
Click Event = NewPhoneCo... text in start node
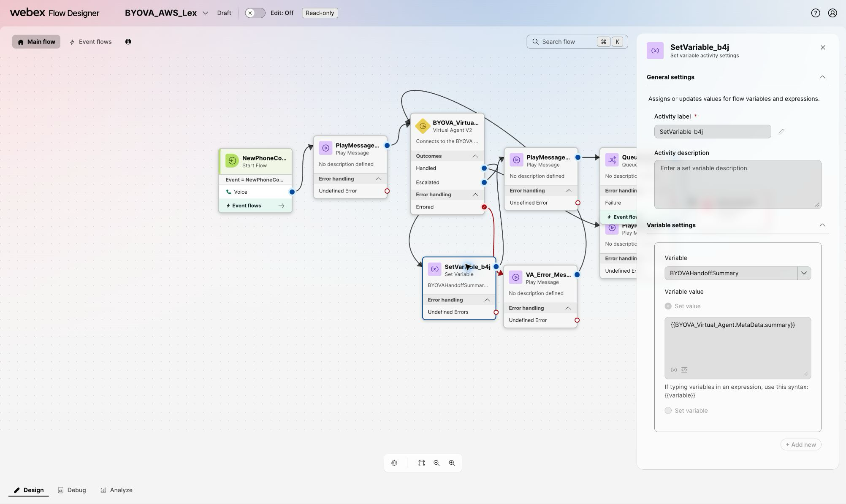tap(254, 180)
